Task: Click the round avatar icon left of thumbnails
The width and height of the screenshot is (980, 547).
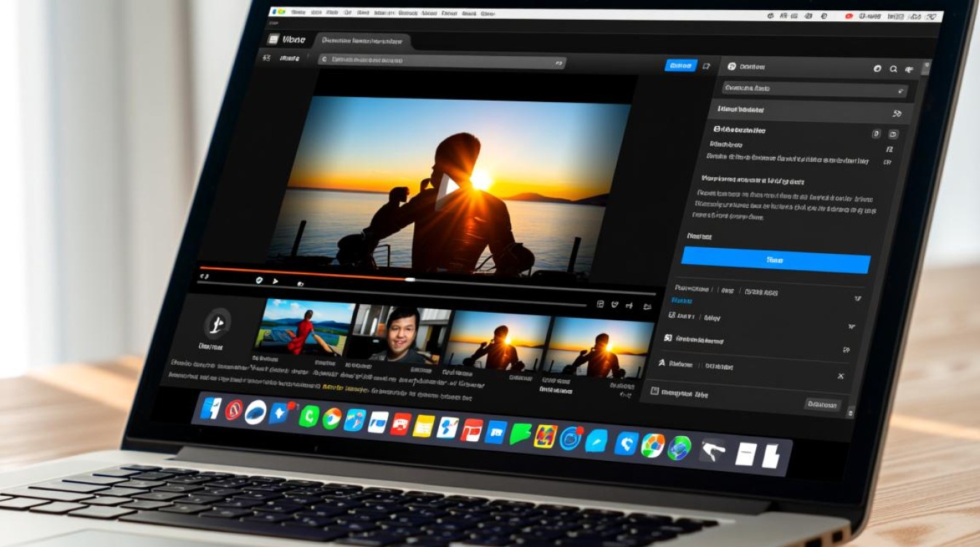Action: [x=217, y=322]
